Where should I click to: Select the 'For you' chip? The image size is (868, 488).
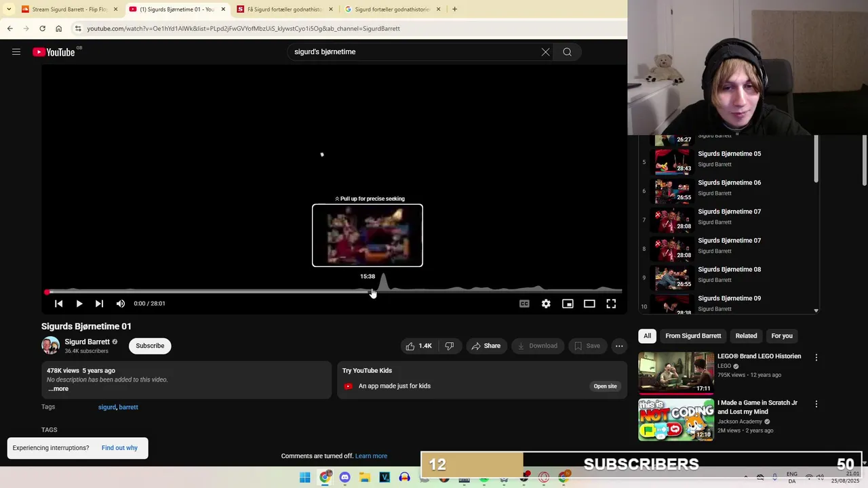[x=782, y=335]
